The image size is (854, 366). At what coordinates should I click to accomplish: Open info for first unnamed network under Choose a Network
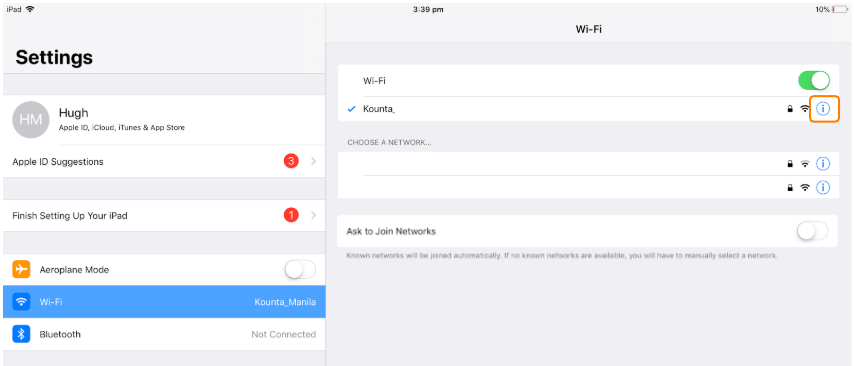(x=823, y=163)
